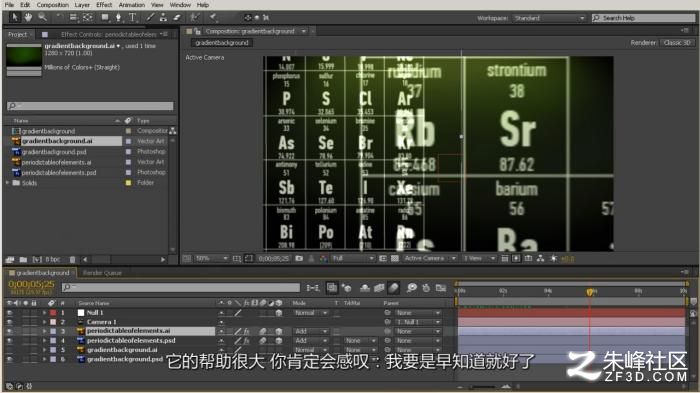Screen dimensions: 700x393
Task: Select the Brush tool
Action: tap(150, 17)
